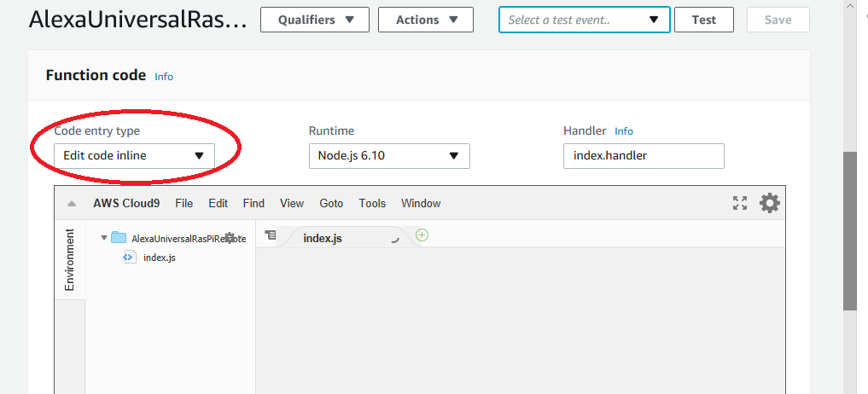Screen dimensions: 868x394
Task: Toggle fullscreen mode for the code editor
Action: (740, 203)
